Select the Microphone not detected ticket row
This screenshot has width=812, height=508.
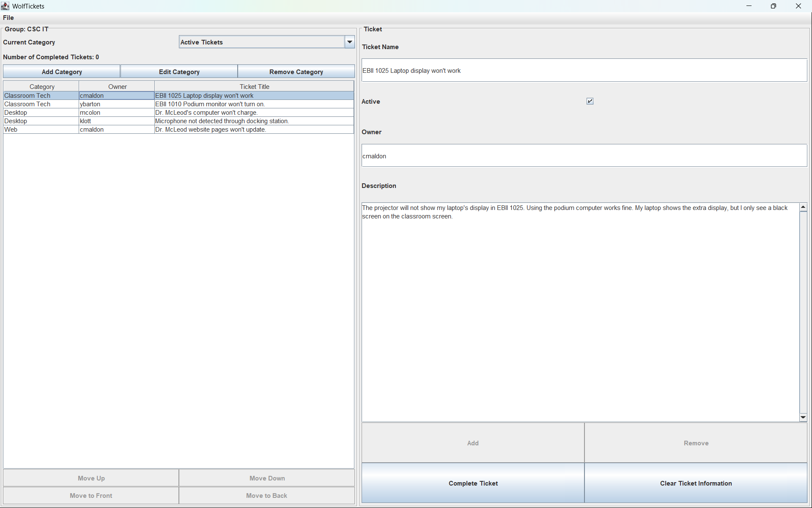click(x=222, y=121)
